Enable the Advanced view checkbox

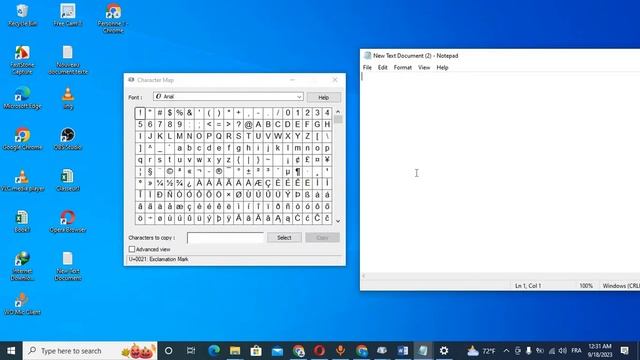(x=132, y=249)
